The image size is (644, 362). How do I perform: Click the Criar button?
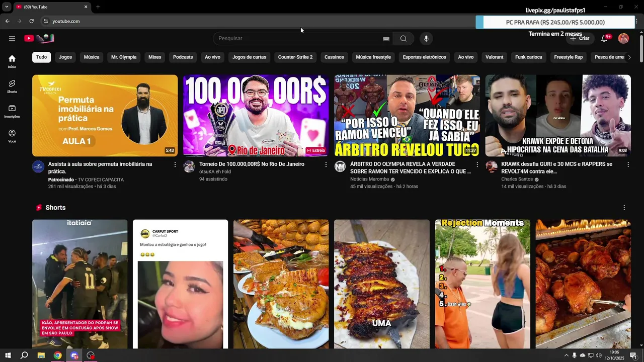[580, 39]
